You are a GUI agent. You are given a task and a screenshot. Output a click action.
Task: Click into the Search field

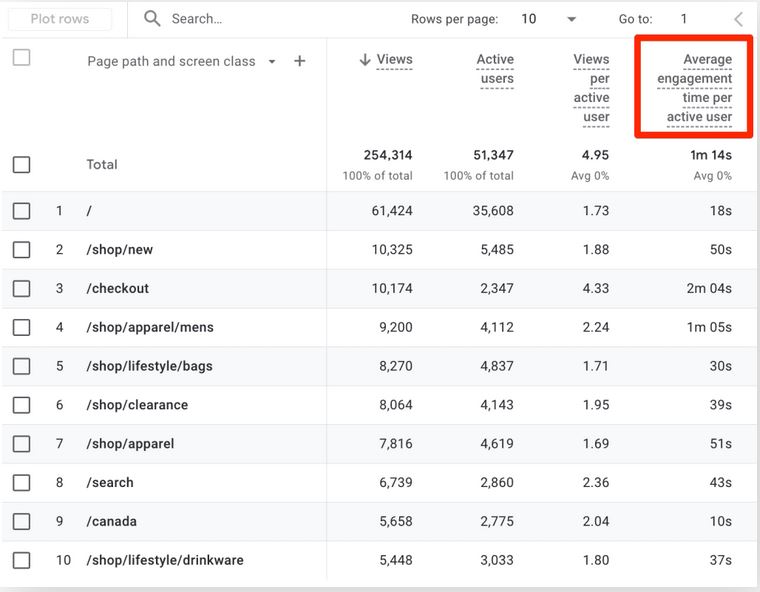pyautogui.click(x=197, y=19)
